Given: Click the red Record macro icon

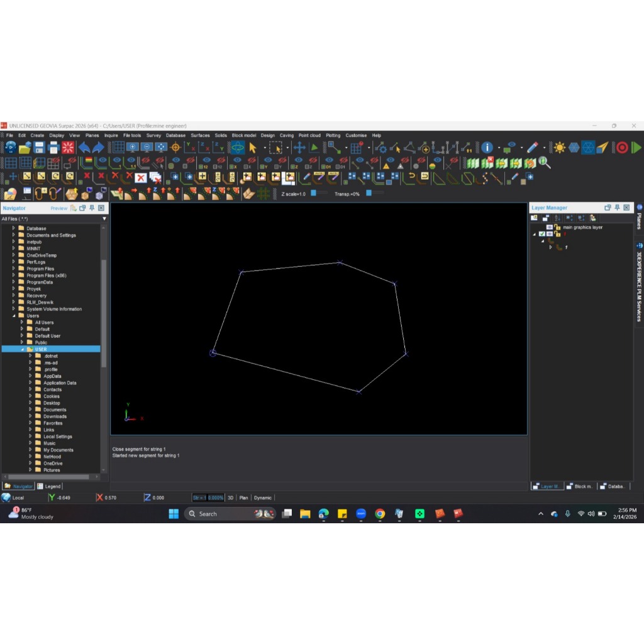Looking at the screenshot, I should coord(622,147).
